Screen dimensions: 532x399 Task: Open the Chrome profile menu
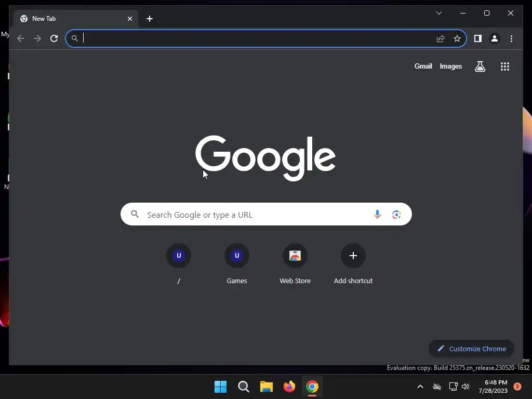(x=495, y=38)
